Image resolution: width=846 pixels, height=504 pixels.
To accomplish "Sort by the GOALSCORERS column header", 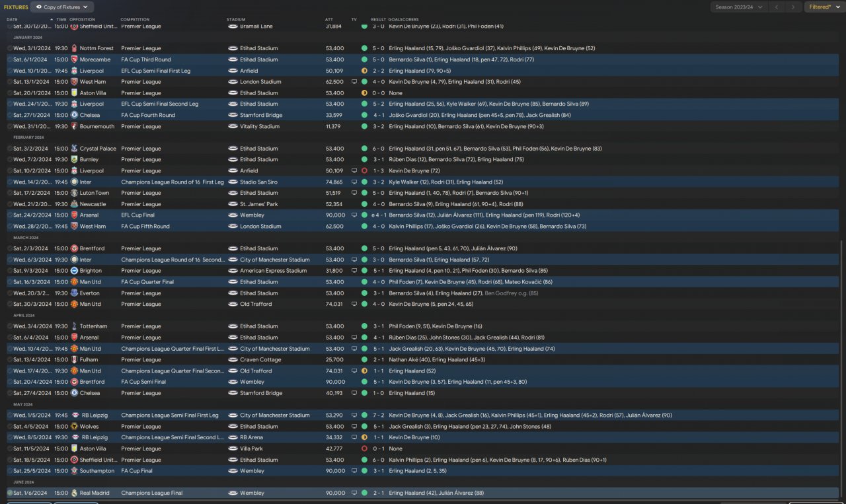I will coord(404,19).
